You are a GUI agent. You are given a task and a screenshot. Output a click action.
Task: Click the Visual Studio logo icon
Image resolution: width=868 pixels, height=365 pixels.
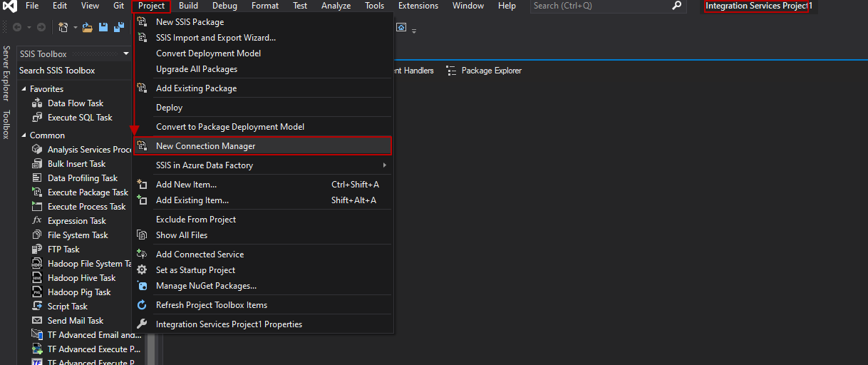(10, 6)
